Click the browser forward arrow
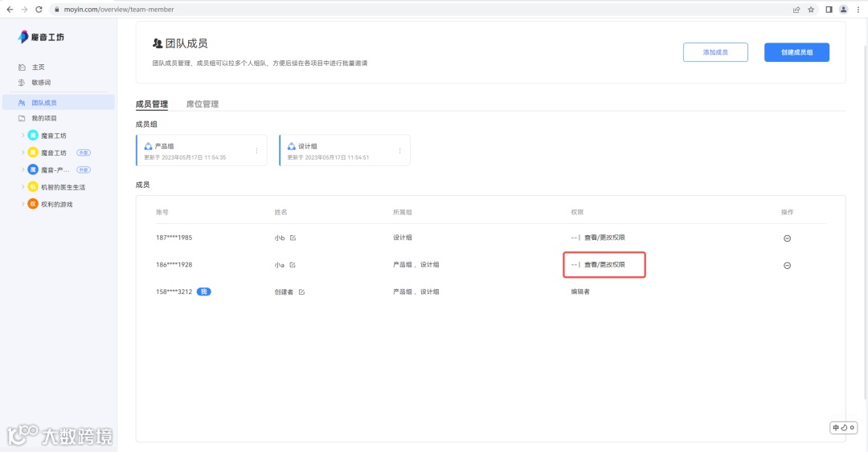Screen dimensions: 868x452 (24, 10)
